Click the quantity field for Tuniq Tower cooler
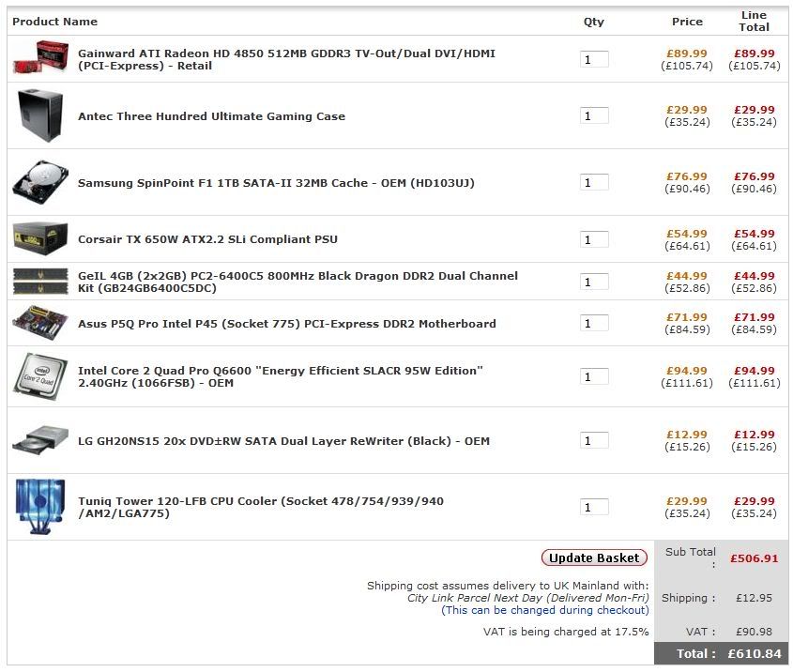The image size is (793, 672). point(594,507)
